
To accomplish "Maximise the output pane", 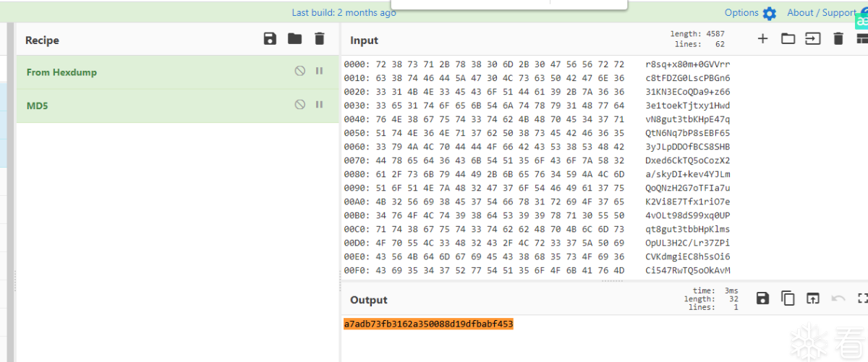I will point(862,298).
